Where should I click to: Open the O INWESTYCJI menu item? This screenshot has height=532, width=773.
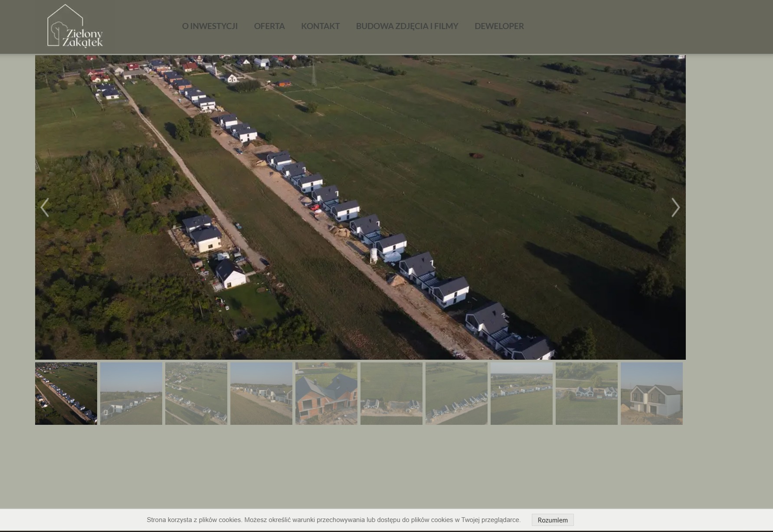(x=210, y=26)
